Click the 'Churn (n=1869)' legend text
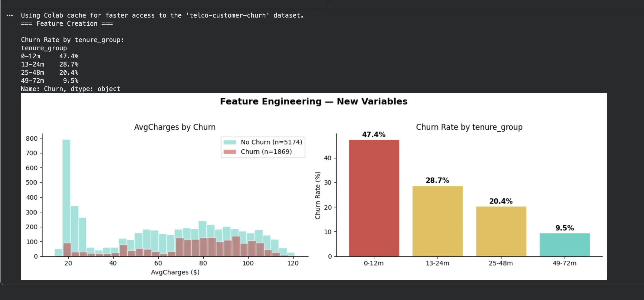 266,152
